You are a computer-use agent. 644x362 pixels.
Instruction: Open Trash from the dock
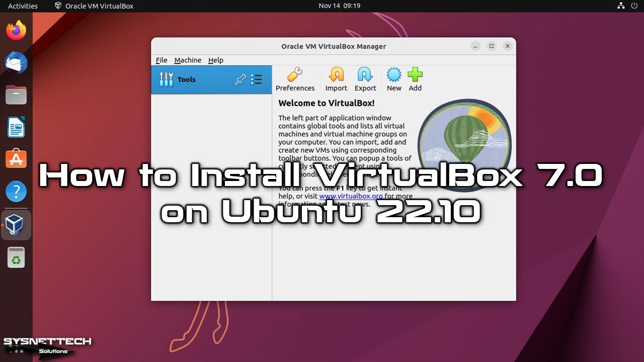[x=16, y=257]
